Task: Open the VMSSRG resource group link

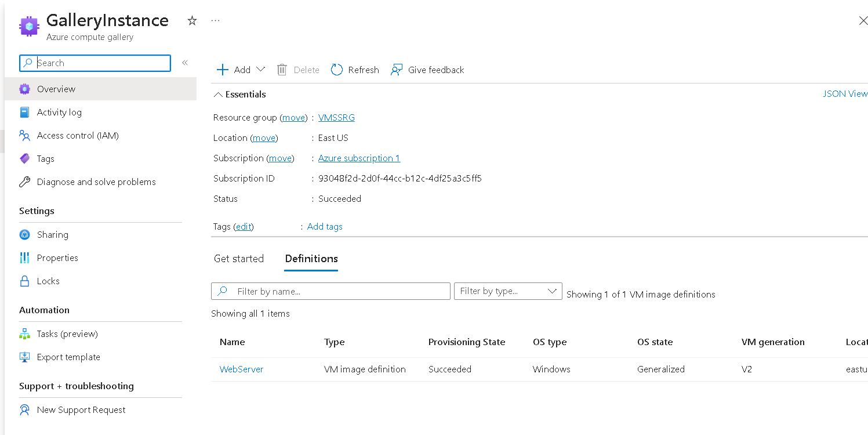Action: pyautogui.click(x=336, y=117)
